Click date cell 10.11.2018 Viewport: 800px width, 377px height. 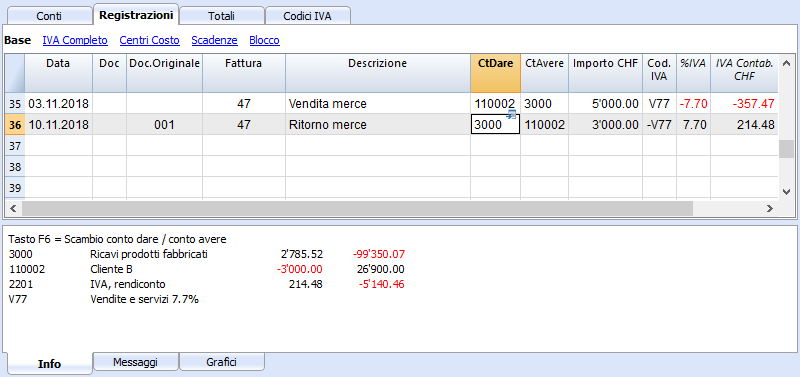[x=58, y=125]
